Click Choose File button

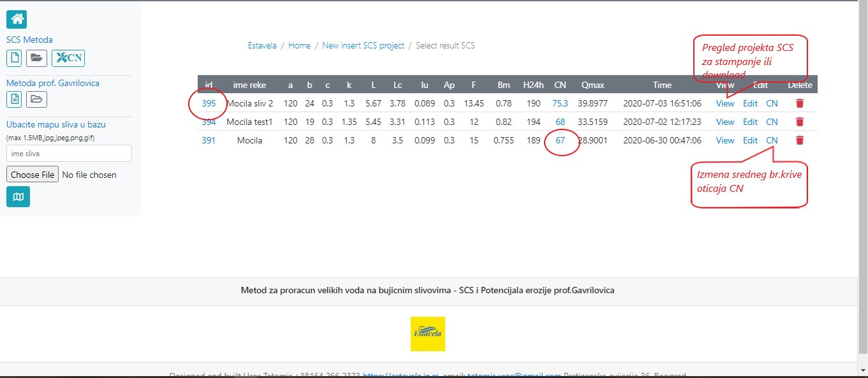[33, 174]
